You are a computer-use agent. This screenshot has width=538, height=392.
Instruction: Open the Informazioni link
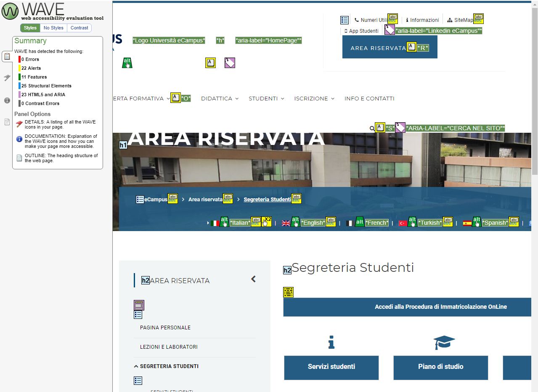(422, 20)
